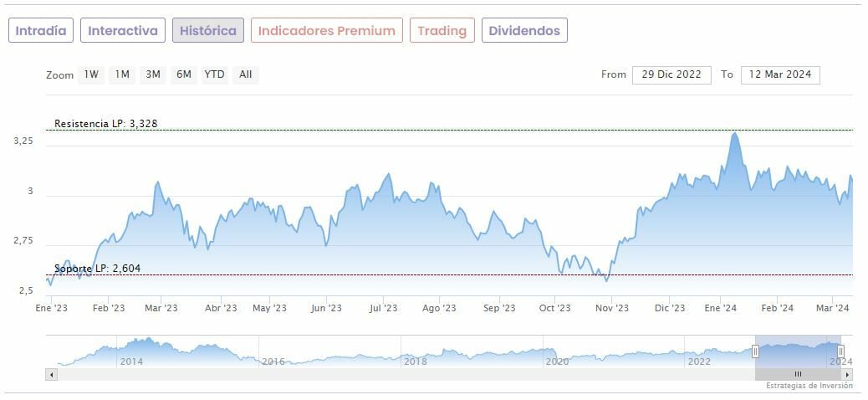The image size is (868, 400).
Task: Open the Estrategias de Inversión credit link
Action: point(809,386)
